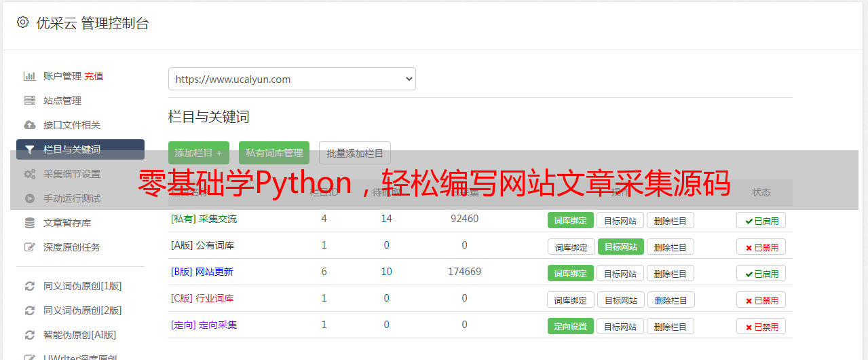This screenshot has height=360, width=868.
Task: Click 目标网站 in the 行业词库 row
Action: click(620, 300)
